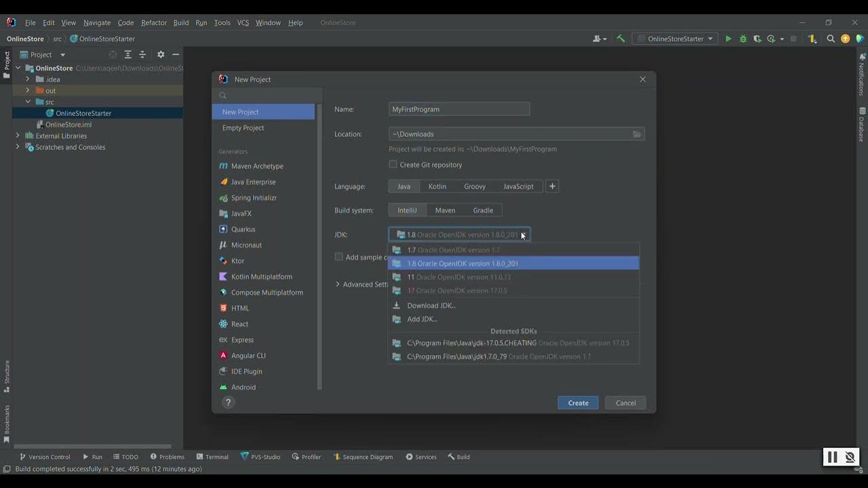Select detected SDK jdk1.7.0_79 entry
The height and width of the screenshot is (488, 868).
[513, 357]
